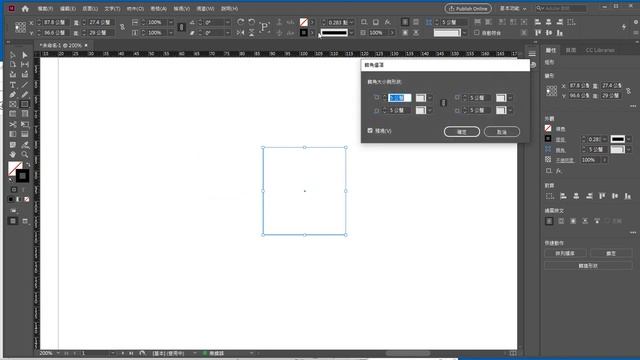Image resolution: width=640 pixels, height=360 pixels.
Task: Select the Pen tool
Action: pos(13,95)
